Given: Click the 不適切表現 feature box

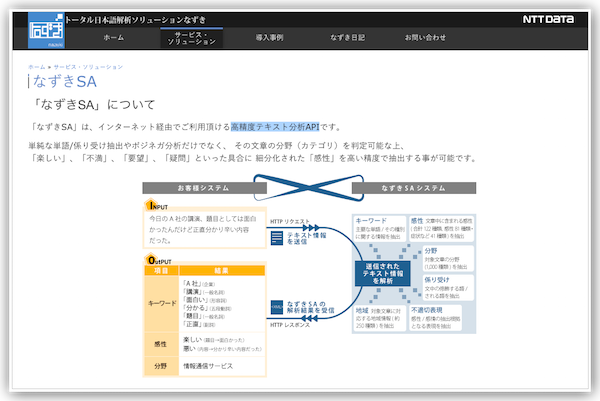Looking at the screenshot, I should tap(435, 318).
